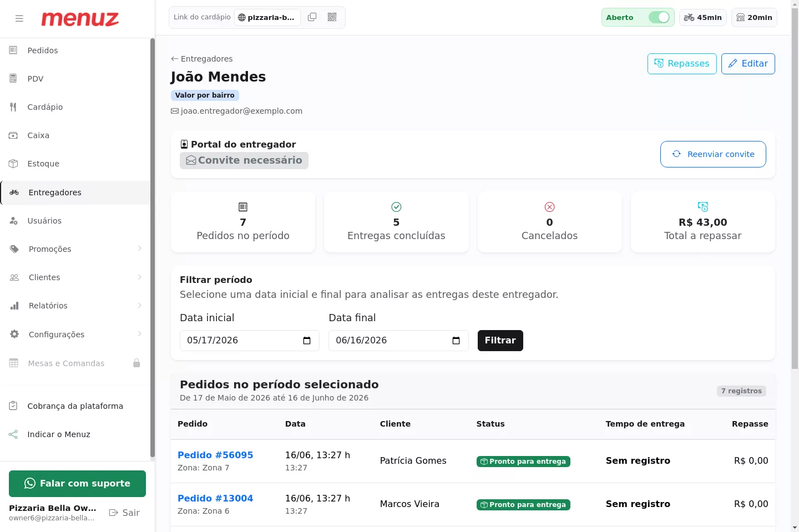Click the Reenviar convite button

713,154
